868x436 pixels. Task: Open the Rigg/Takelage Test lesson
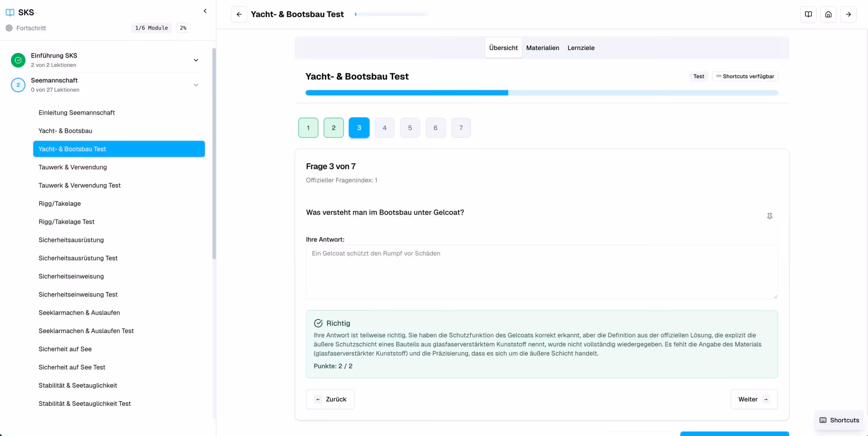pyautogui.click(x=66, y=222)
